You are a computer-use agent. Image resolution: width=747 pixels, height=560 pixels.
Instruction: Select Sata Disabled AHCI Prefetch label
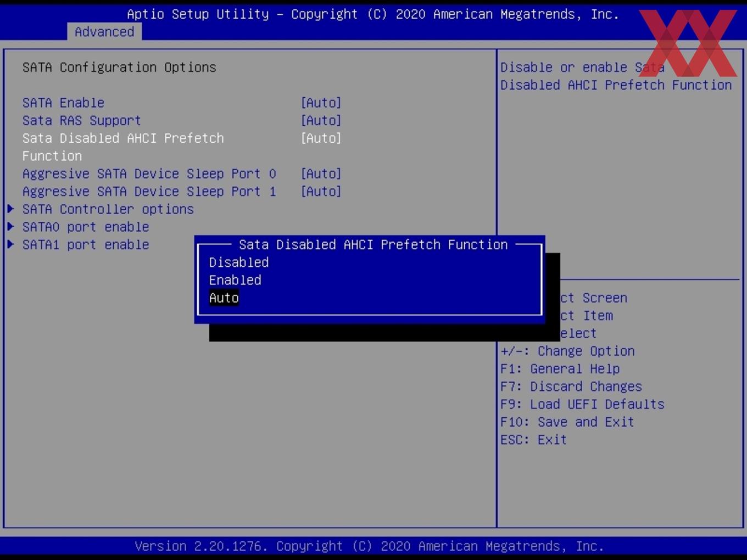[123, 147]
